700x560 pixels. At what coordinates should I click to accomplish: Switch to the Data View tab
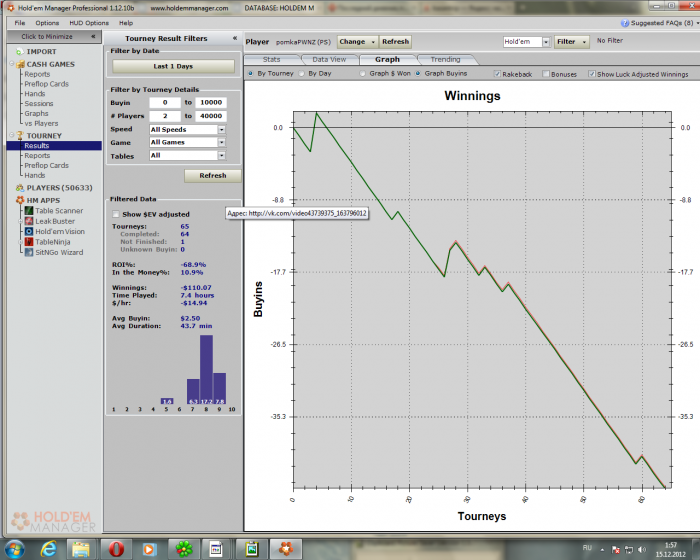tap(328, 60)
